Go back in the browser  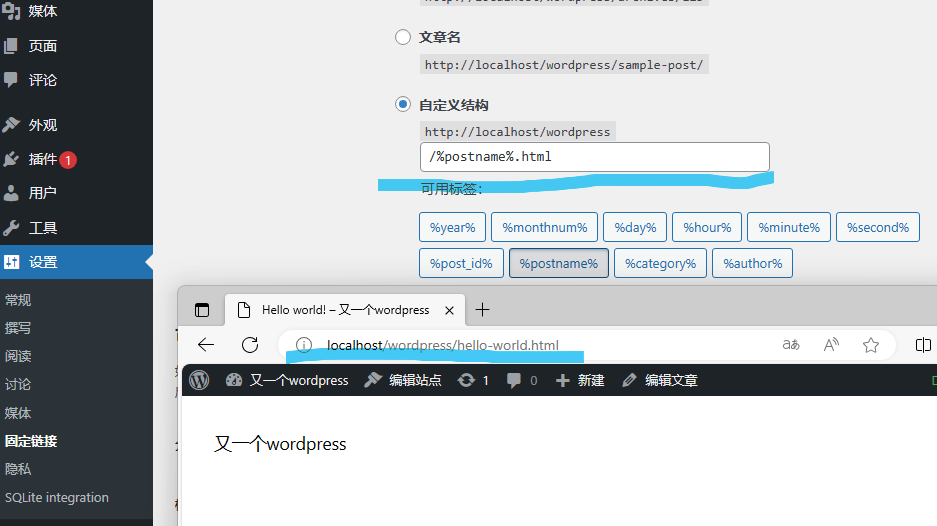pos(206,345)
